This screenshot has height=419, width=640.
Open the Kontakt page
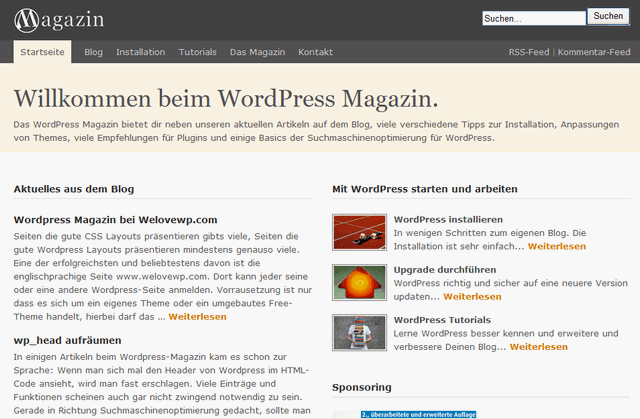[315, 52]
